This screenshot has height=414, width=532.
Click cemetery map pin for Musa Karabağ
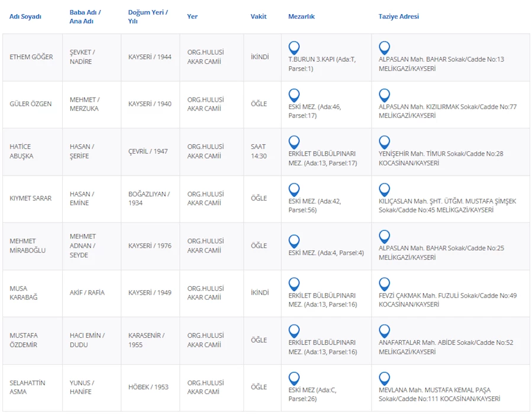(294, 284)
